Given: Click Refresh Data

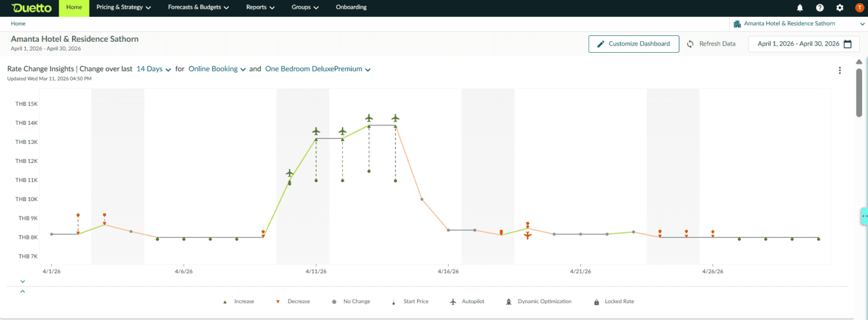Looking at the screenshot, I should [x=711, y=44].
